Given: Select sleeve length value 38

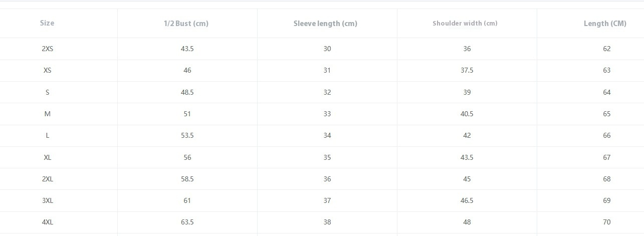Looking at the screenshot, I should [x=327, y=222].
